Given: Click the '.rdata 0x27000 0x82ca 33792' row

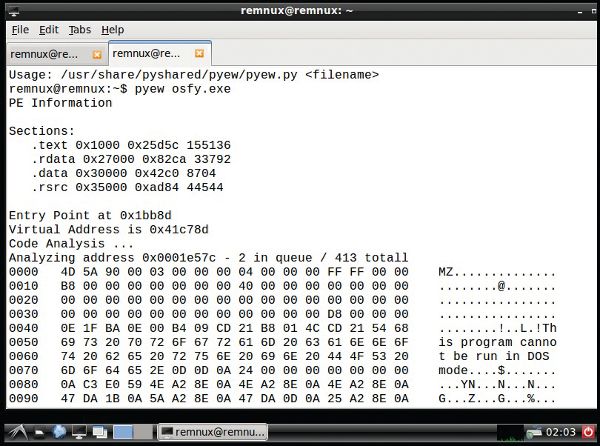Looking at the screenshot, I should point(131,159).
